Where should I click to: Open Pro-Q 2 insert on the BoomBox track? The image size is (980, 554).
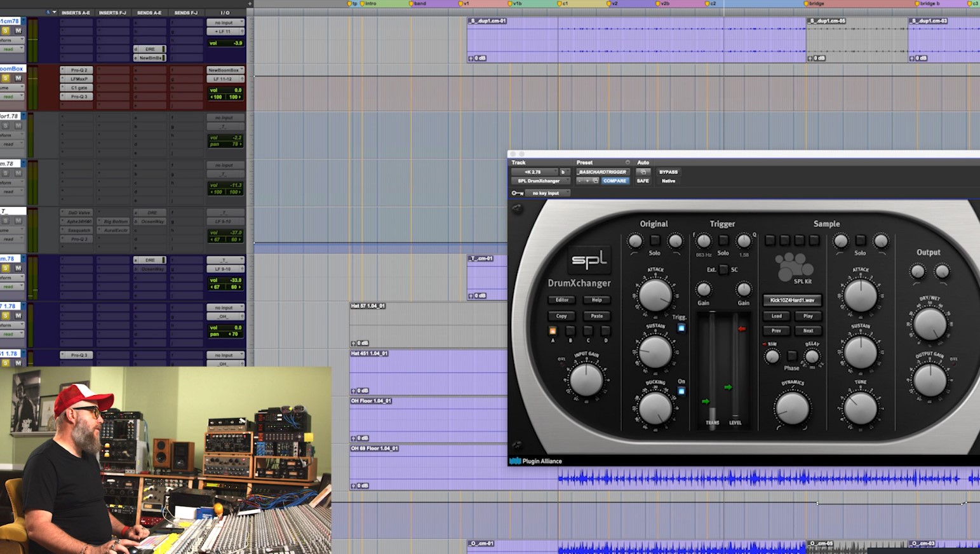tap(77, 70)
